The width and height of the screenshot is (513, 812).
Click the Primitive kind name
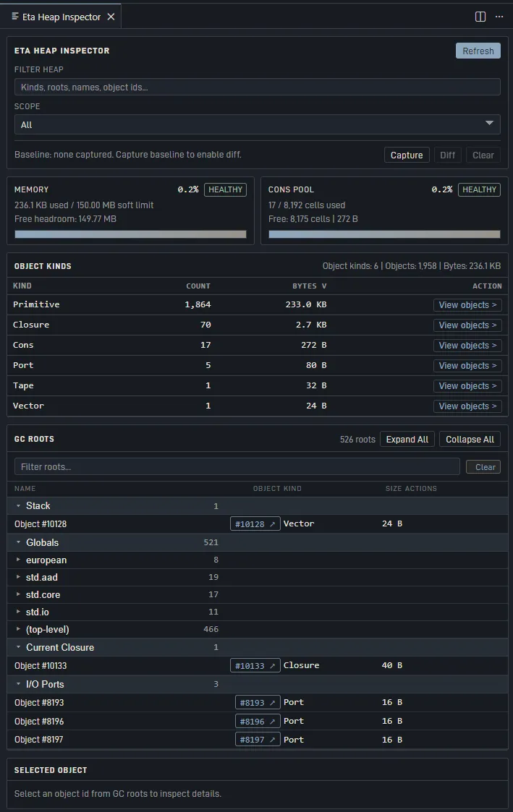click(x=36, y=304)
